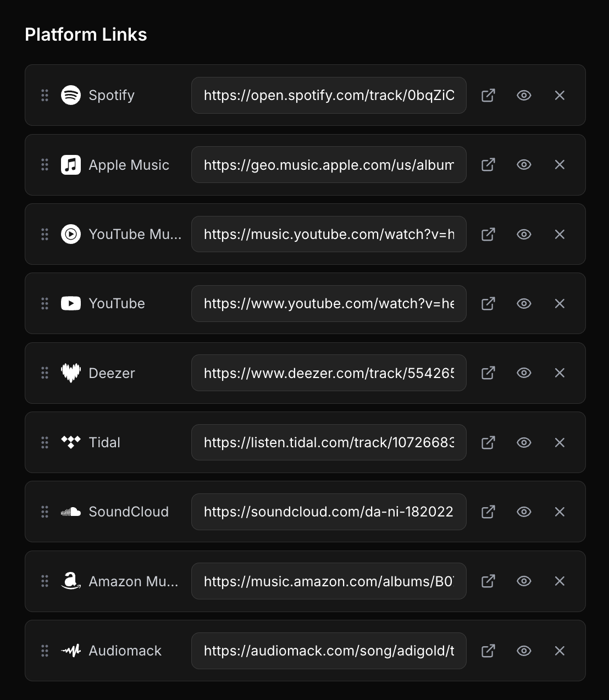Open the Spotify link in new tab
The image size is (609, 700).
(488, 95)
